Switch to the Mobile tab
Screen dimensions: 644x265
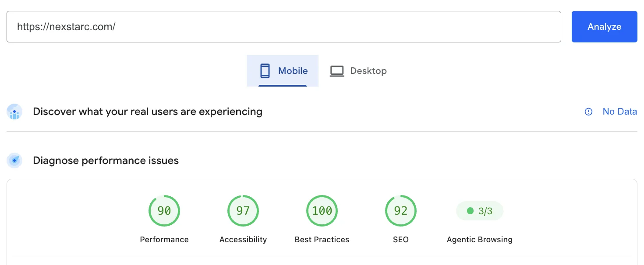tap(283, 71)
